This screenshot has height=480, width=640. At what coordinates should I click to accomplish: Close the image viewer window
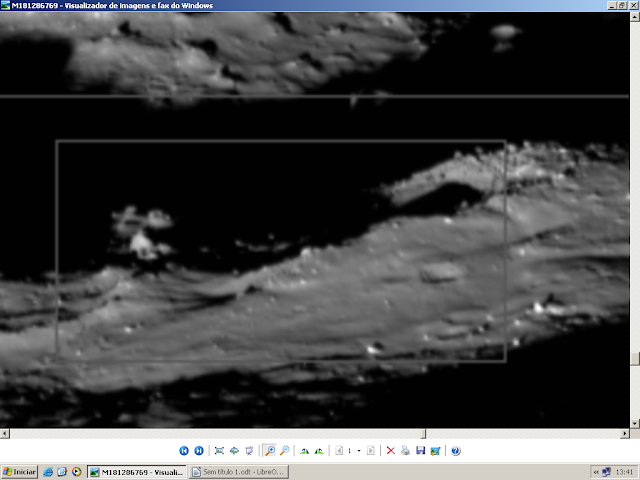(x=633, y=5)
